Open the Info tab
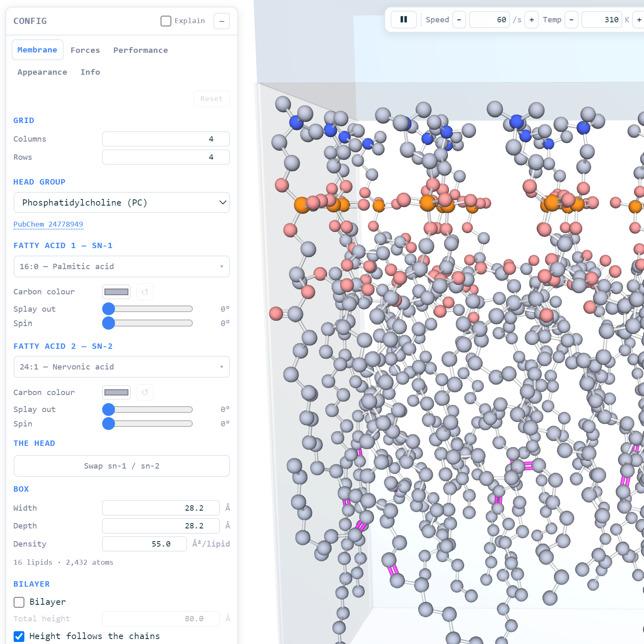Screen dimensions: 644x644 (x=90, y=72)
